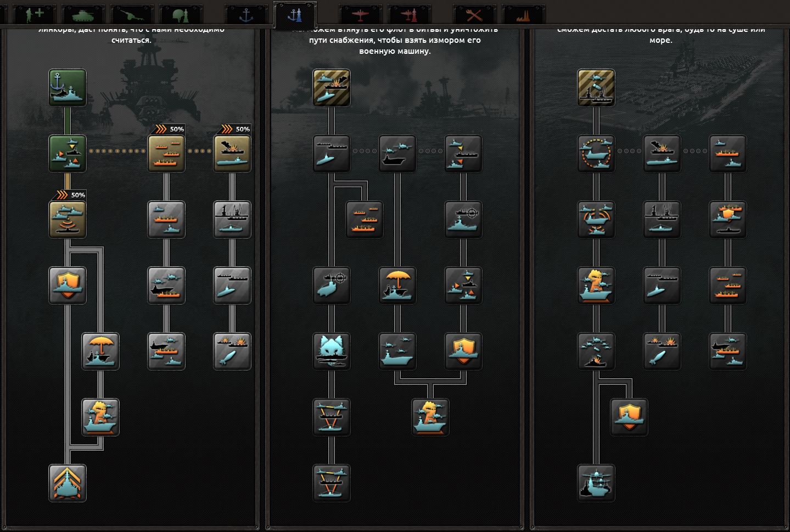
Task: Select the highlighted naval doctrine tab
Action: (295, 14)
